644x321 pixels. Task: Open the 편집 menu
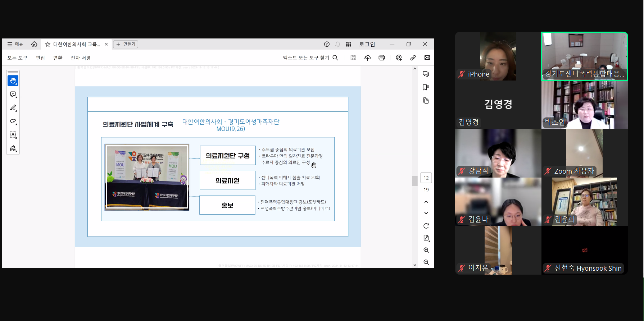[x=40, y=58]
